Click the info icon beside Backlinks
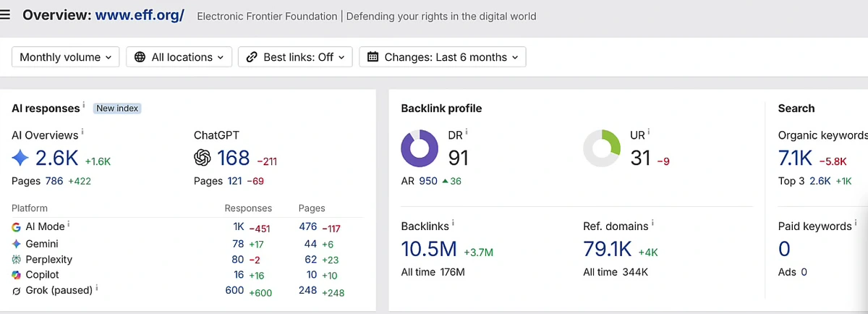868x314 pixels. tap(454, 224)
